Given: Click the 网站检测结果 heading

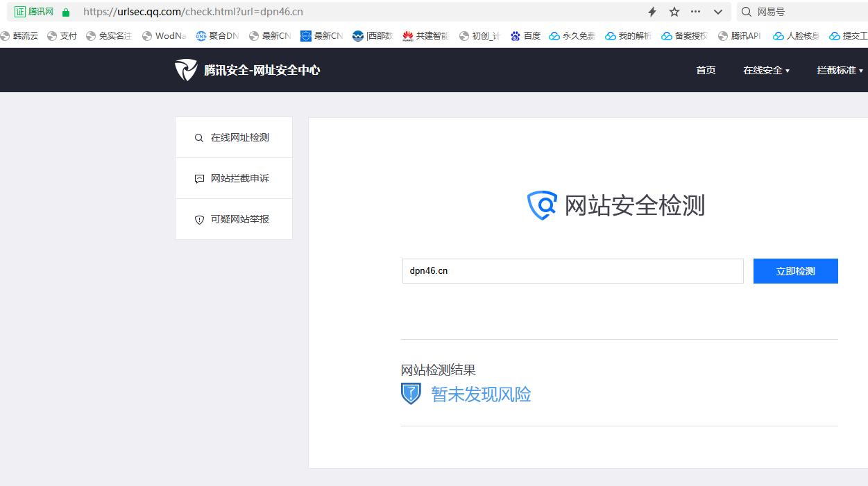Looking at the screenshot, I should [x=439, y=370].
